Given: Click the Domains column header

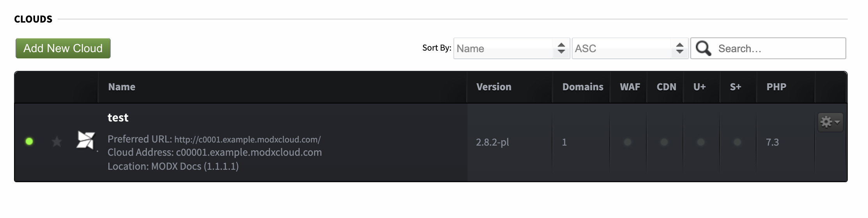Looking at the screenshot, I should click(x=583, y=87).
